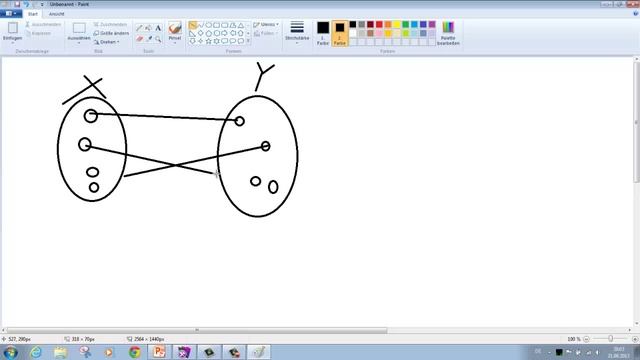Select the Right arrow shape

click(x=224, y=33)
